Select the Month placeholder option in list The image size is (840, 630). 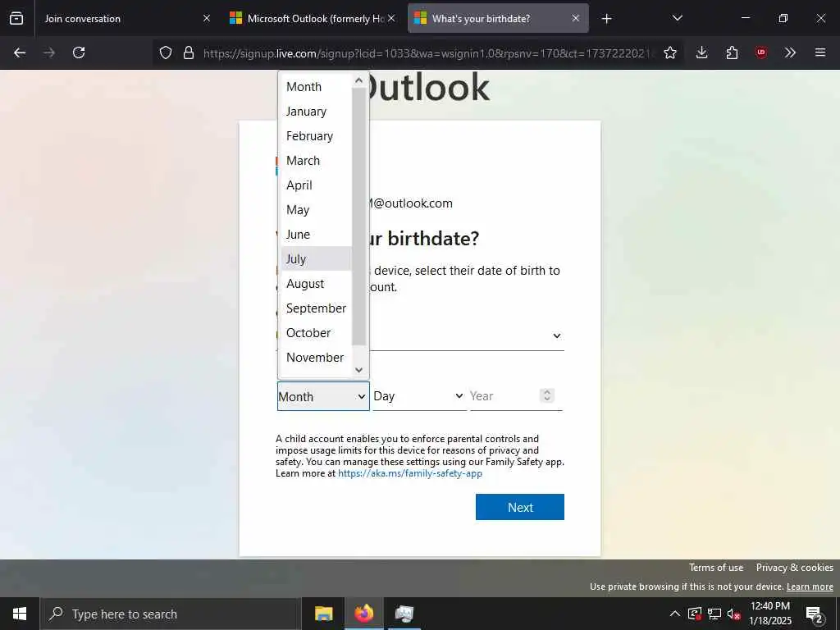coord(316,87)
